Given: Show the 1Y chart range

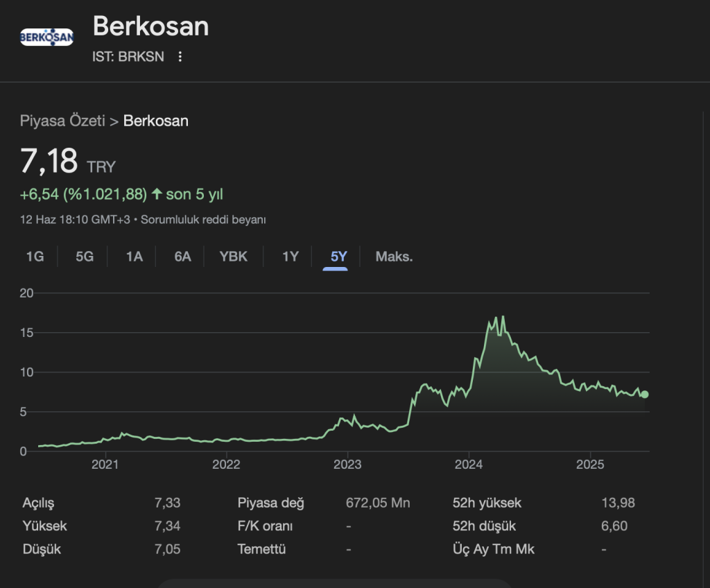Looking at the screenshot, I should 291,257.
